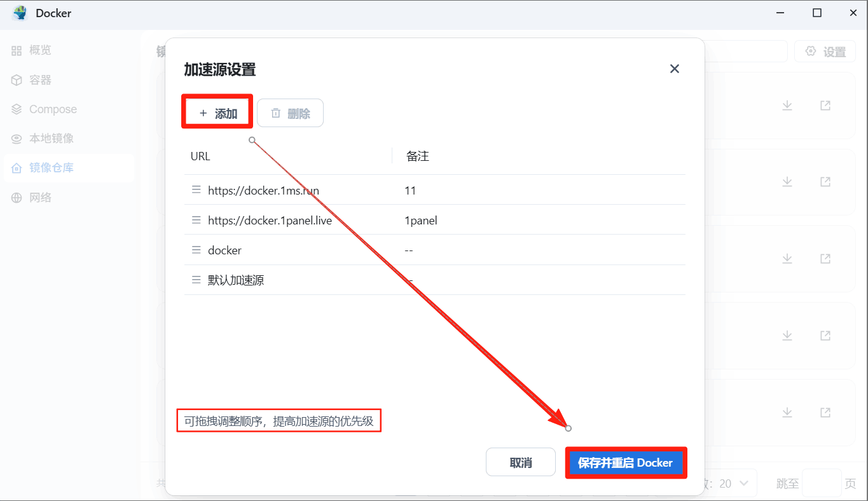Click the download icon in first repository row
The image size is (868, 501).
pos(787,105)
